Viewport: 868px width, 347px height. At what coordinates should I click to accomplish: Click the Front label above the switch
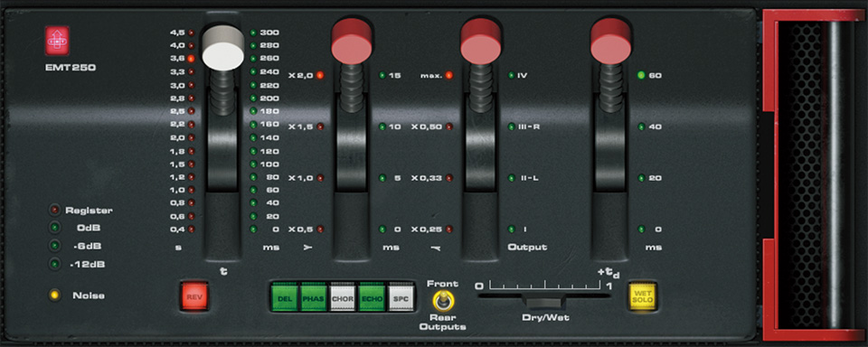[x=442, y=284]
